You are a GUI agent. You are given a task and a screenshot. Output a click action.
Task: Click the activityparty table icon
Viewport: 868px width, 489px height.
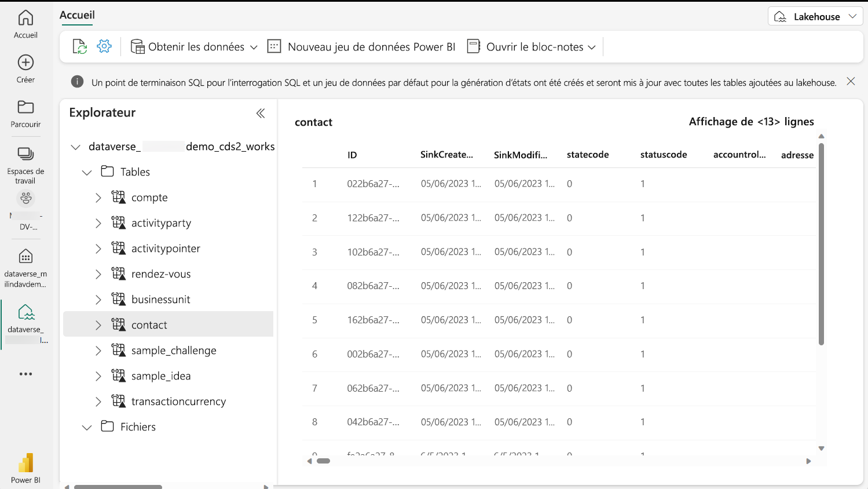pyautogui.click(x=118, y=222)
